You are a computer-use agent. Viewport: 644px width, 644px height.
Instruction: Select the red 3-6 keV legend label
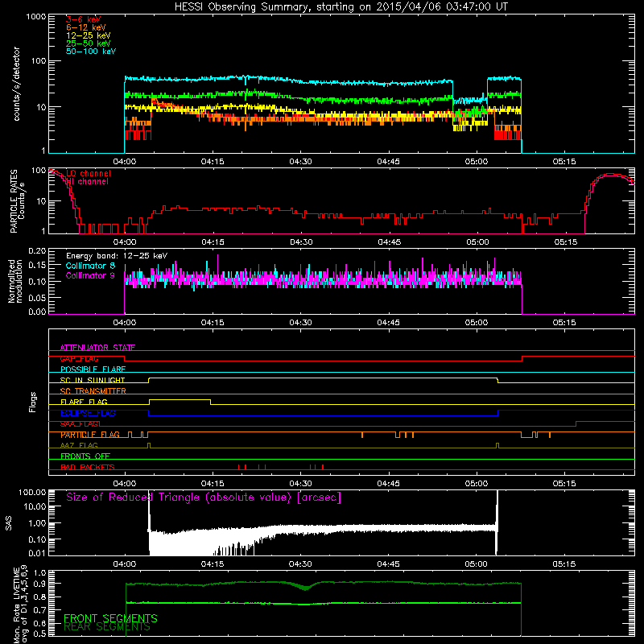tap(84, 19)
